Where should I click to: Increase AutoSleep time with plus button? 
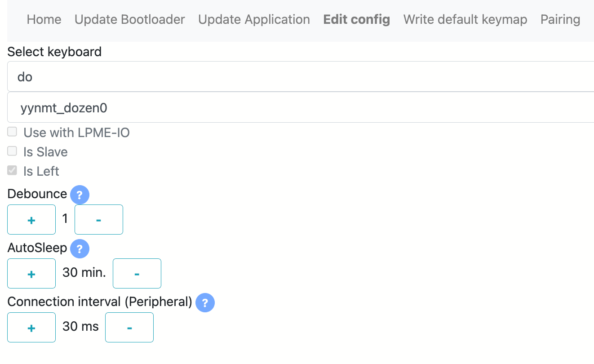point(31,274)
